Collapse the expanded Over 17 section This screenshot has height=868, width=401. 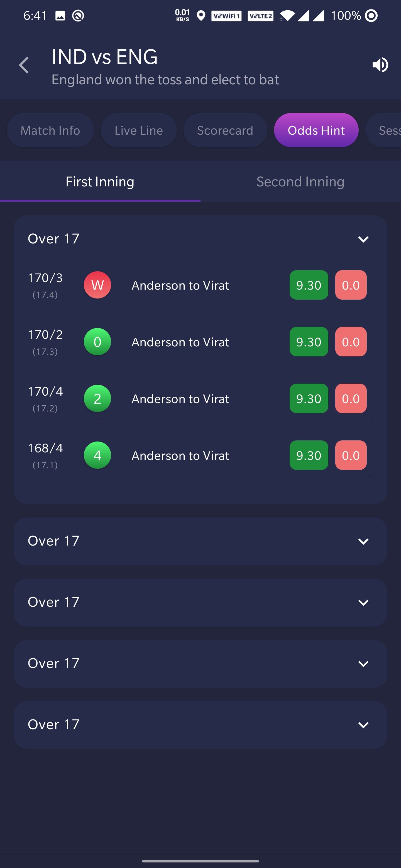(x=363, y=239)
